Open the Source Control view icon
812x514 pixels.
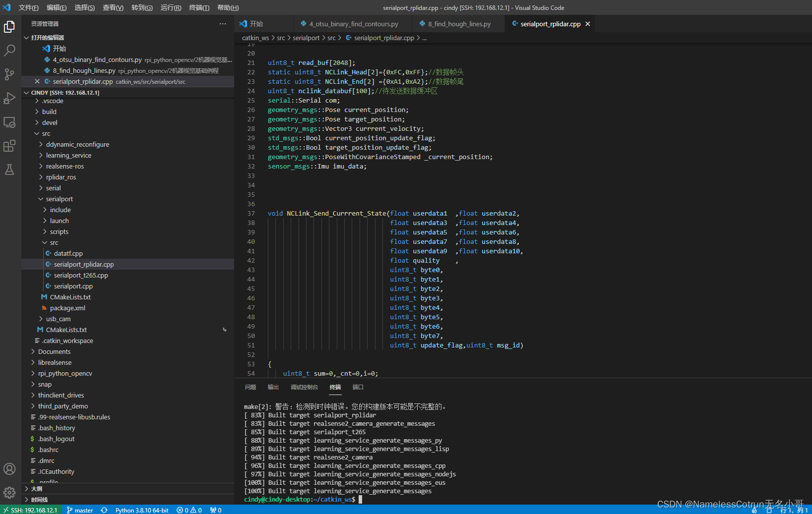pos(9,74)
